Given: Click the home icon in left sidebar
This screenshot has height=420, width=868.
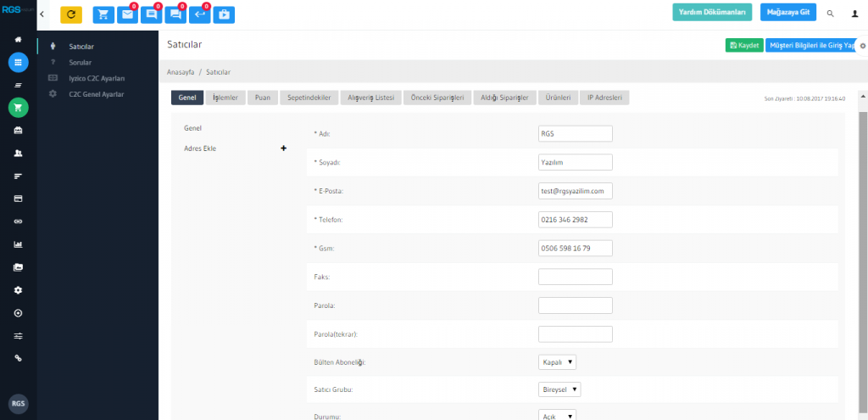Looking at the screenshot, I should [18, 40].
